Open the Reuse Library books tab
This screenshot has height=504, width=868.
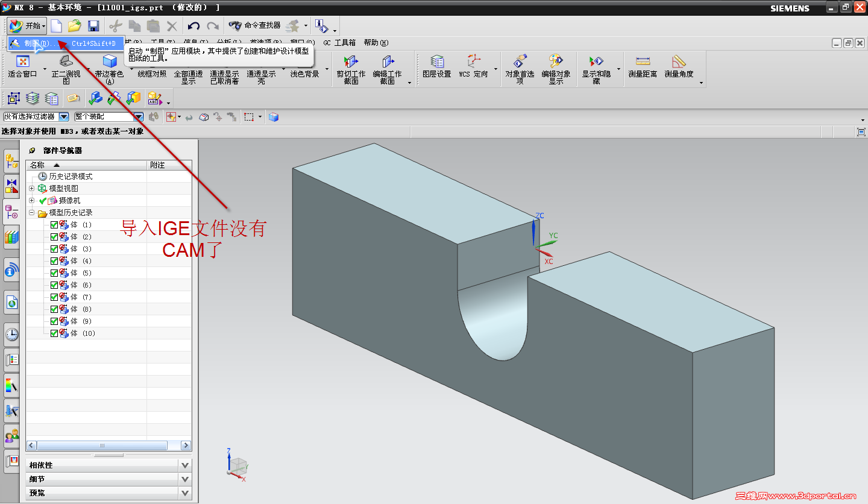click(x=11, y=238)
